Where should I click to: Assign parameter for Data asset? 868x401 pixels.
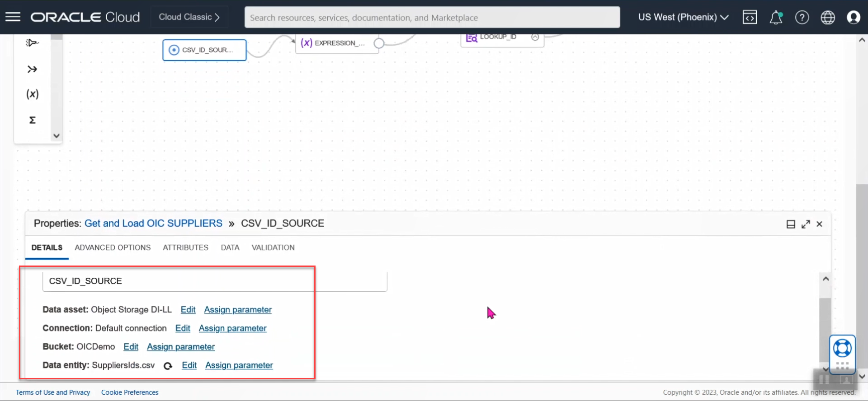pyautogui.click(x=238, y=310)
